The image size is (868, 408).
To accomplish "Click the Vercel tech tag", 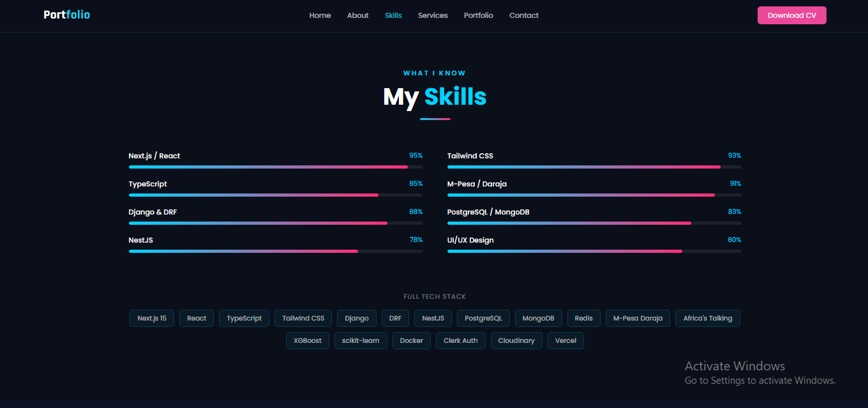I will pos(565,340).
